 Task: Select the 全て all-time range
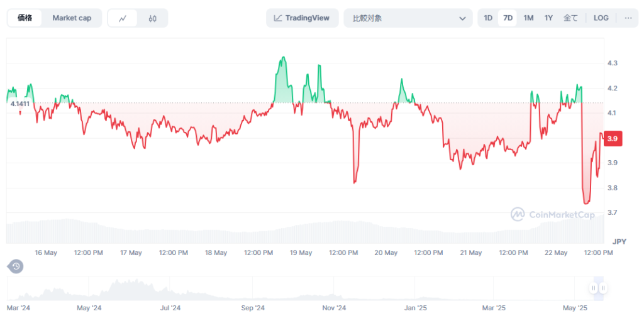tap(570, 18)
